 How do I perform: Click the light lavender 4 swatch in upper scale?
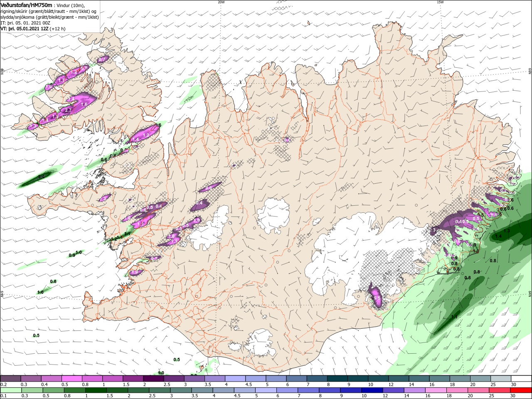pos(235,379)
